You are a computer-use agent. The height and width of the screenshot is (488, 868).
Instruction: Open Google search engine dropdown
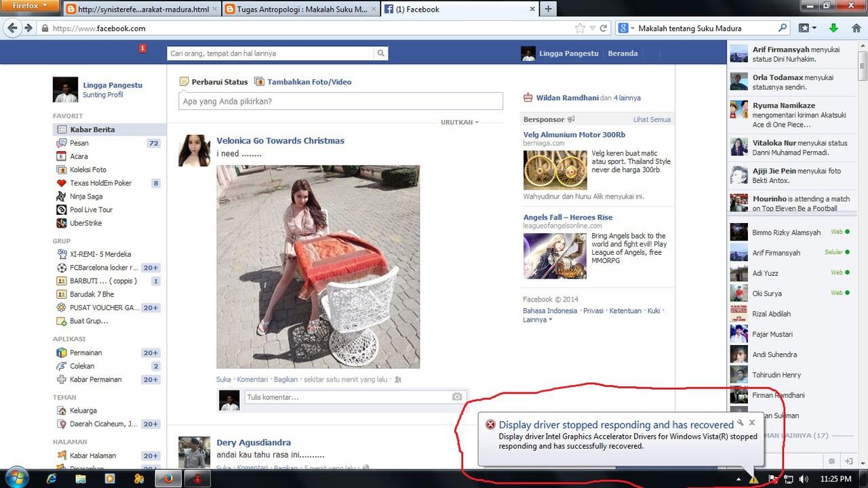(626, 28)
